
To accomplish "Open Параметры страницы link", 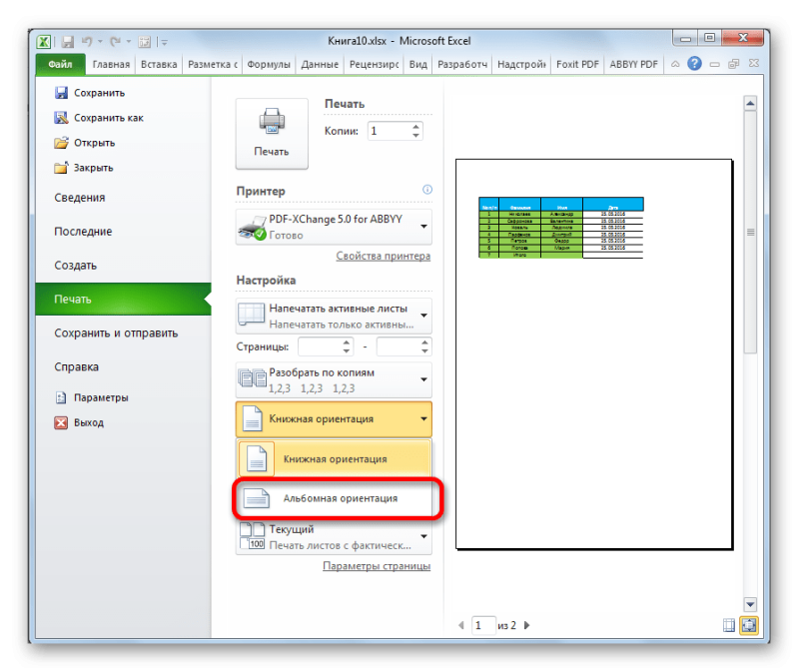I will click(377, 566).
